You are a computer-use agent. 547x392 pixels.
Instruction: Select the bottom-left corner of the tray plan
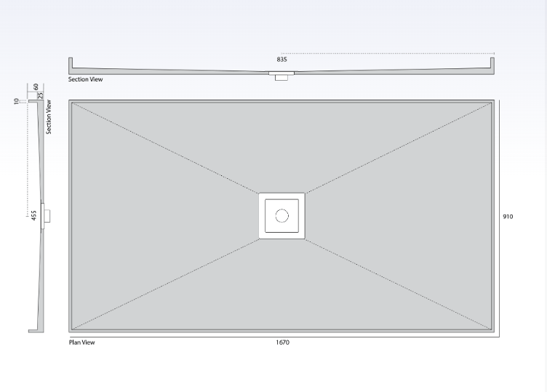coord(71,331)
